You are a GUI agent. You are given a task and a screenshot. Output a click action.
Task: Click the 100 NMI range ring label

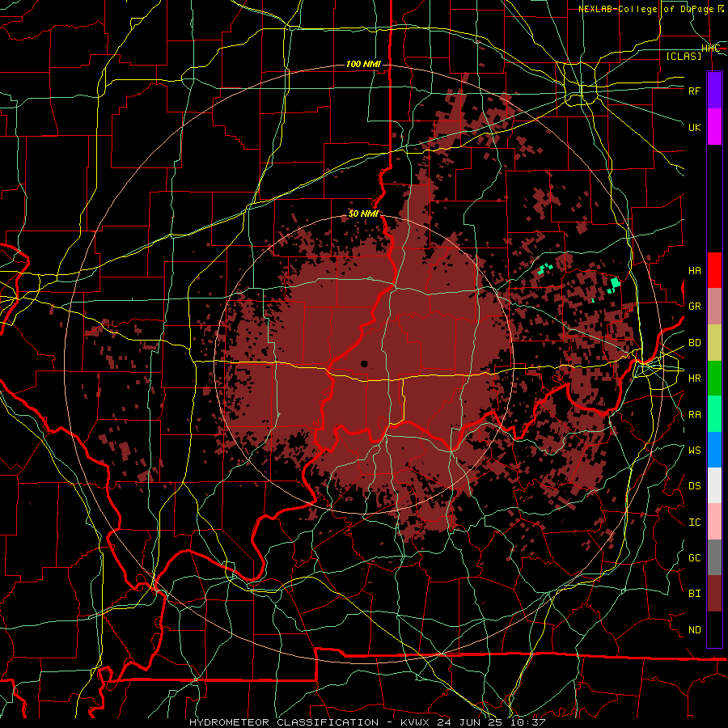tap(363, 64)
